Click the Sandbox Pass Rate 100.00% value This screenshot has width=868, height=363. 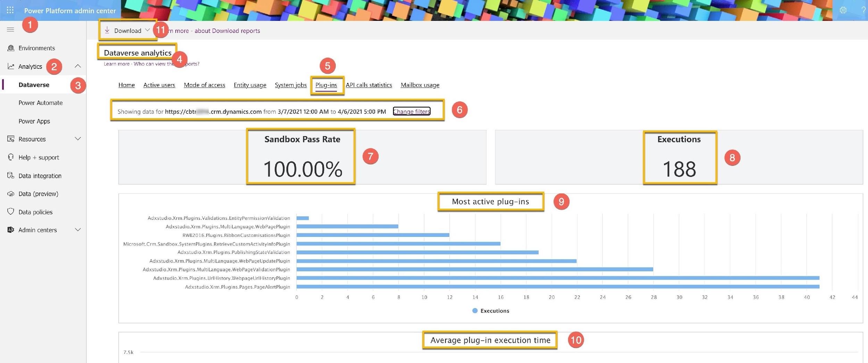(x=302, y=169)
